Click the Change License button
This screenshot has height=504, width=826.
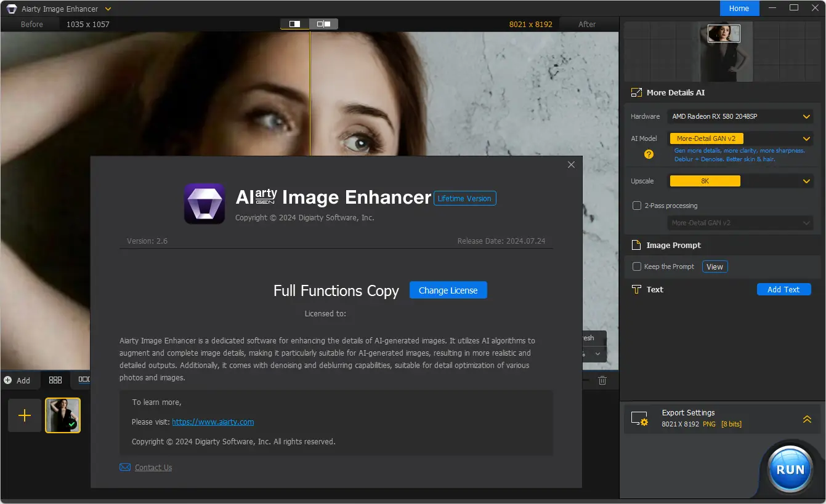(448, 290)
